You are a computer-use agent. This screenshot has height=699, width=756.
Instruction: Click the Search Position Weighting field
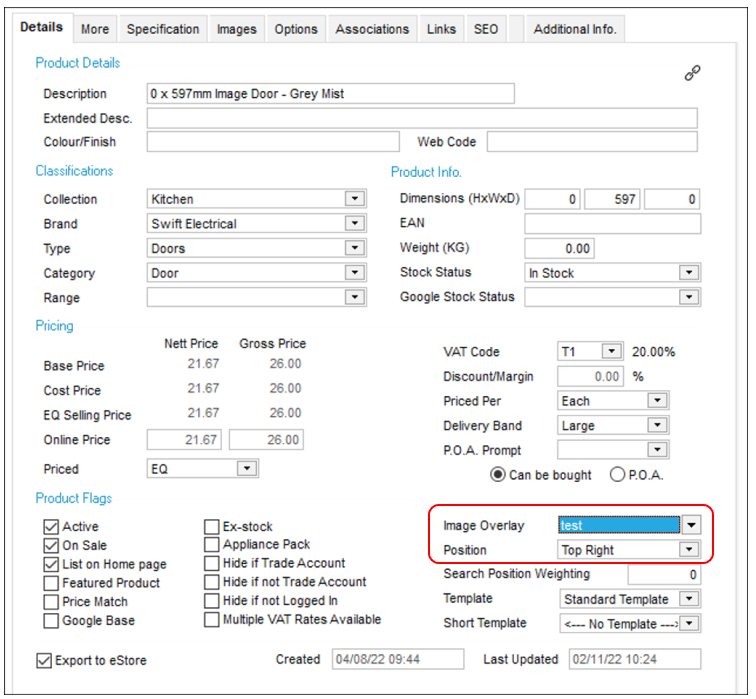coord(664,574)
